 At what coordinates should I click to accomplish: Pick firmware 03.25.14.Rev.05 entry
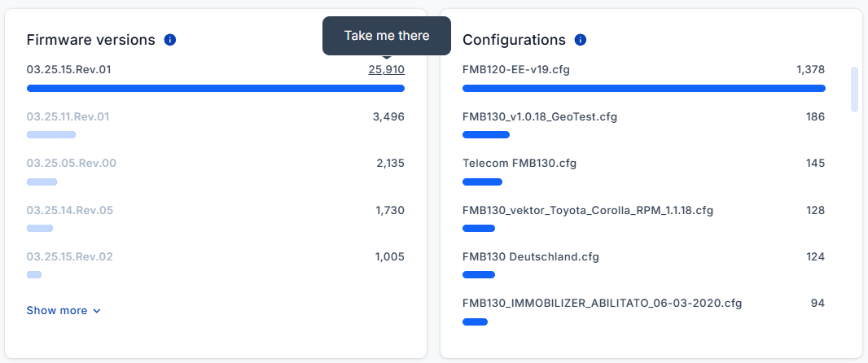69,210
